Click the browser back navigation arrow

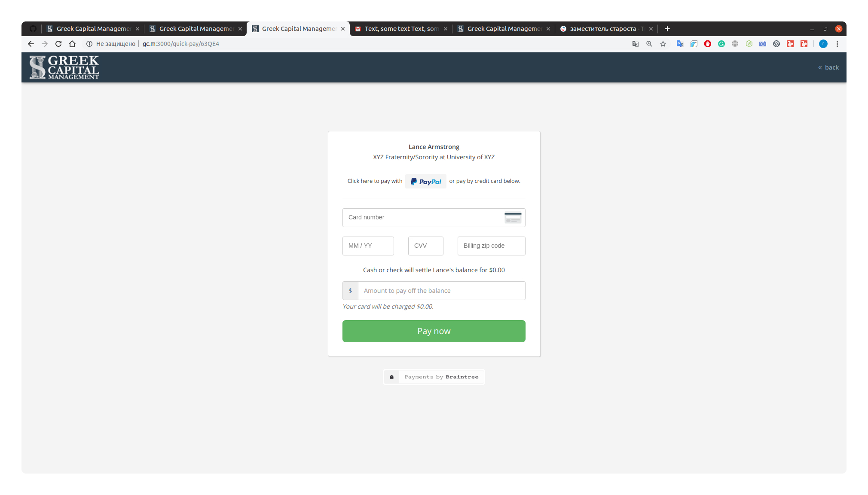pos(31,43)
